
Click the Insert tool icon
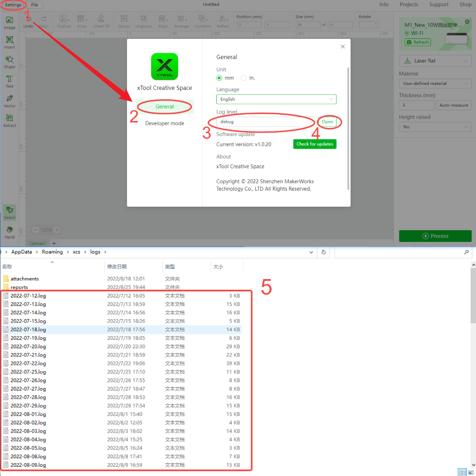9,42
